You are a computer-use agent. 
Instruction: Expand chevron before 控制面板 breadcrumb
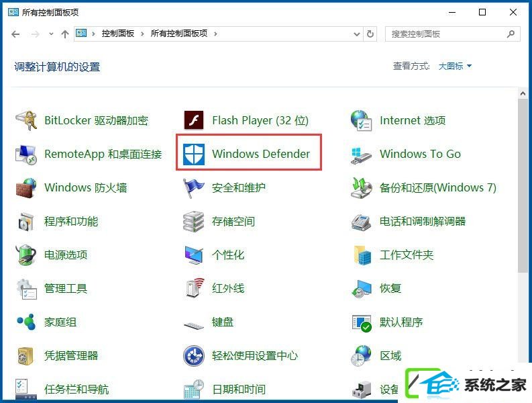pyautogui.click(x=94, y=34)
